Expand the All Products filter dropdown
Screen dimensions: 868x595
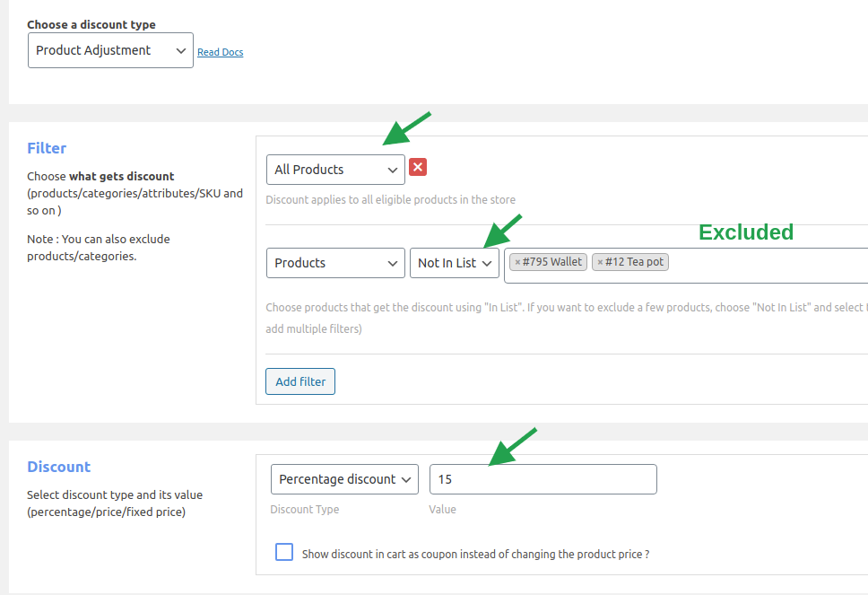(x=335, y=169)
